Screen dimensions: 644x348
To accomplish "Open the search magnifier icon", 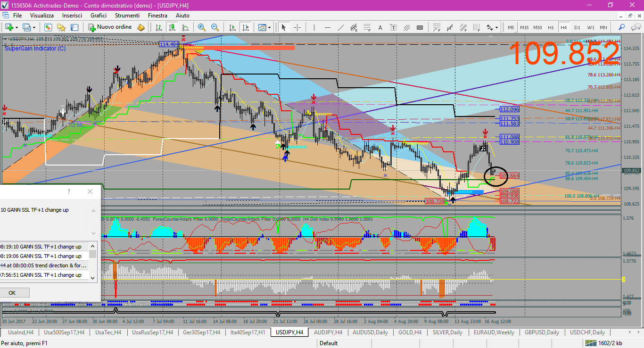I will click(621, 27).
